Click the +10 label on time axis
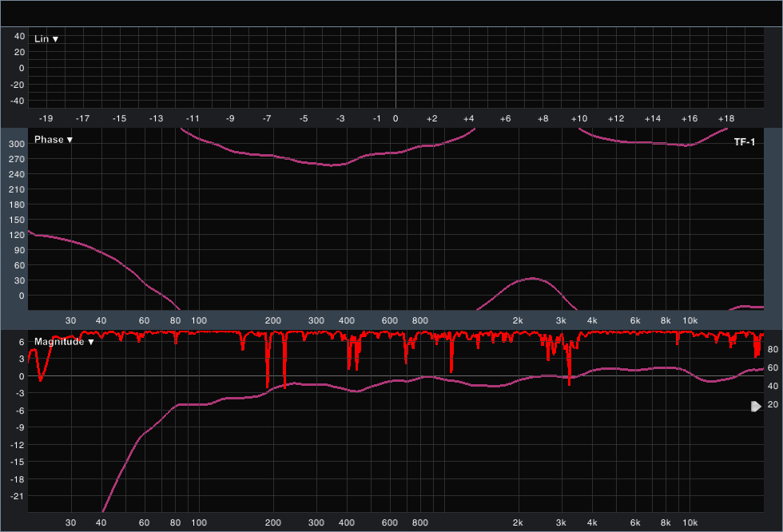Screen dimensions: 783x532 [579, 119]
